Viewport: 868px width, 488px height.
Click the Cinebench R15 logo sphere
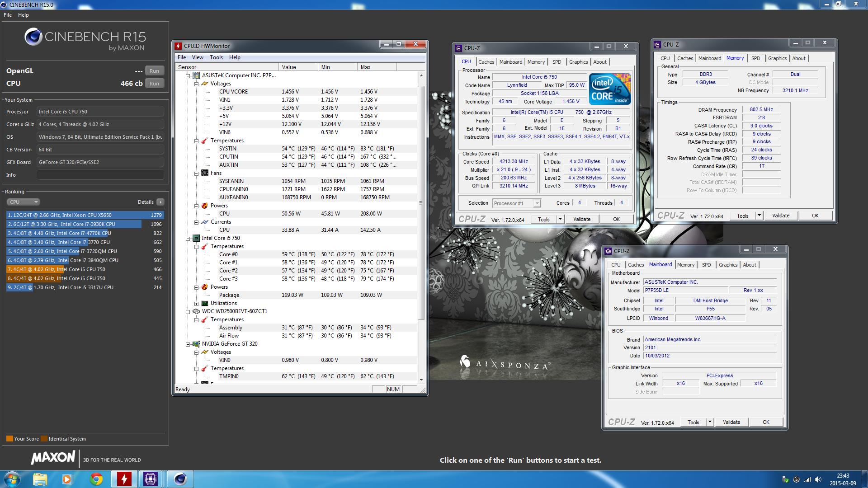click(x=33, y=37)
